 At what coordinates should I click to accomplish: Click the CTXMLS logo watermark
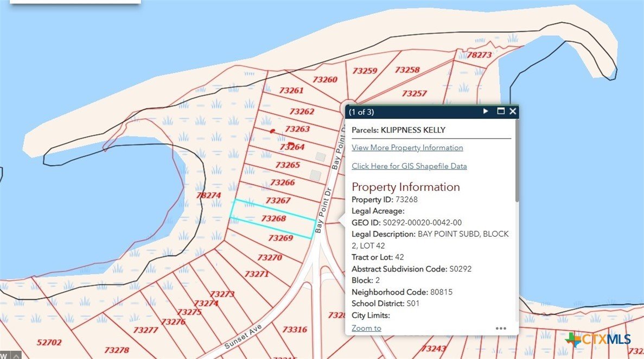pyautogui.click(x=598, y=340)
